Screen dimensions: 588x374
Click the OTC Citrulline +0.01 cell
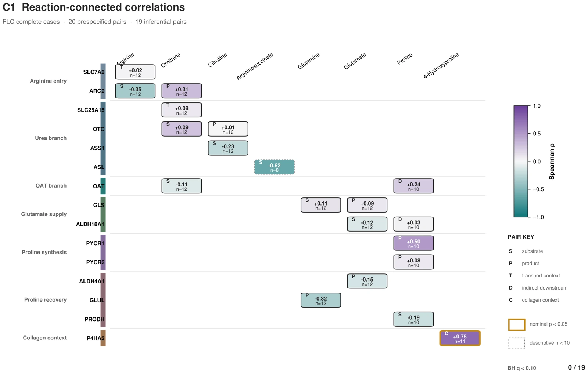(228, 129)
